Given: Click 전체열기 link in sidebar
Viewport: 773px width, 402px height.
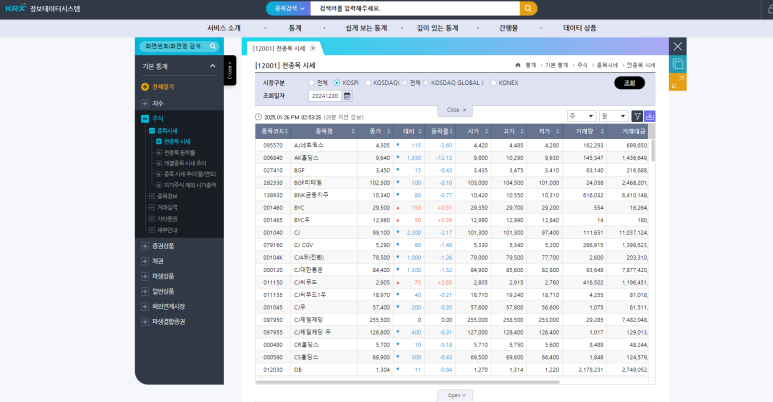Looking at the screenshot, I should click(x=163, y=87).
